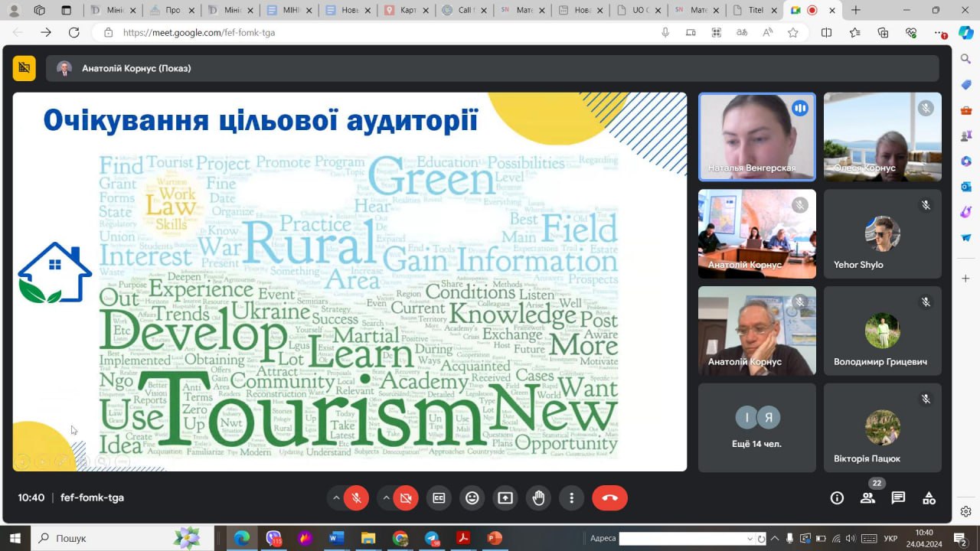Open Outlook in Edge sidebar
This screenshot has width=980, height=551.
click(x=966, y=186)
